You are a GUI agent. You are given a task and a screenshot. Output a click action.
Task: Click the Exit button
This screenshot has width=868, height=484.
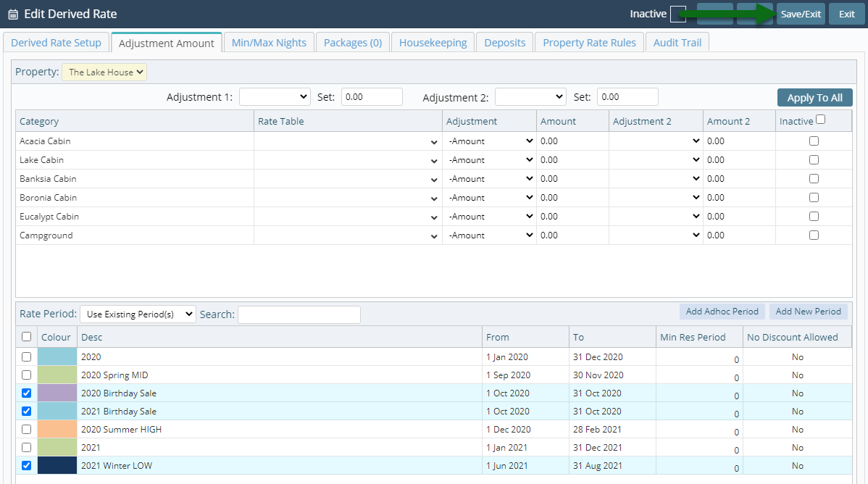click(846, 14)
